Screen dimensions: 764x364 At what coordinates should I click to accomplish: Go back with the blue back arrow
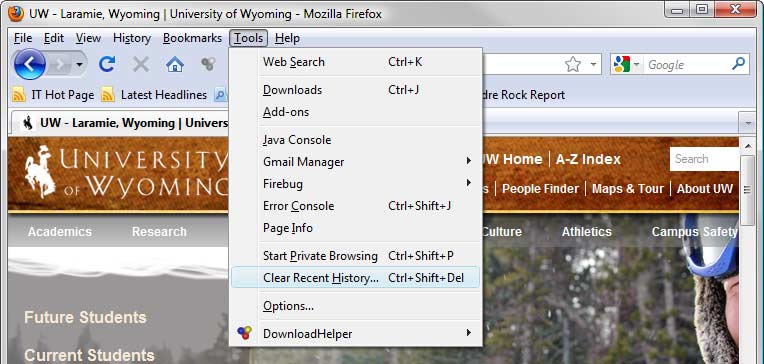pyautogui.click(x=29, y=64)
